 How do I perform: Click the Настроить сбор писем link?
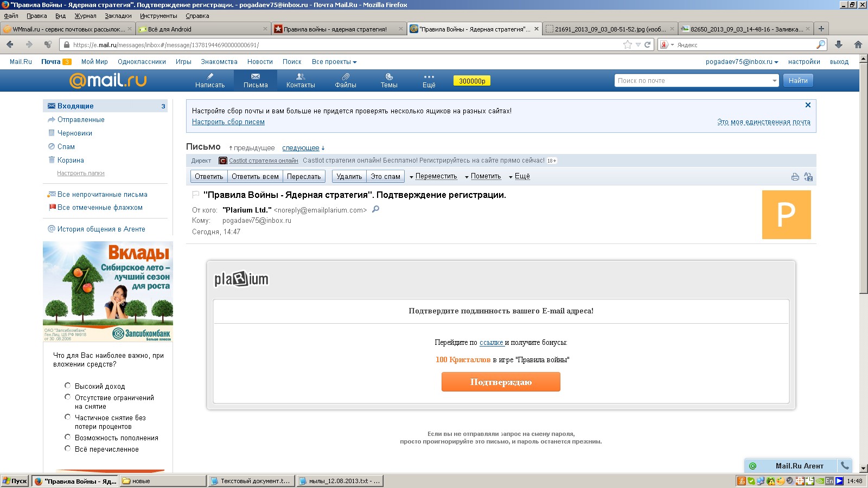click(228, 122)
